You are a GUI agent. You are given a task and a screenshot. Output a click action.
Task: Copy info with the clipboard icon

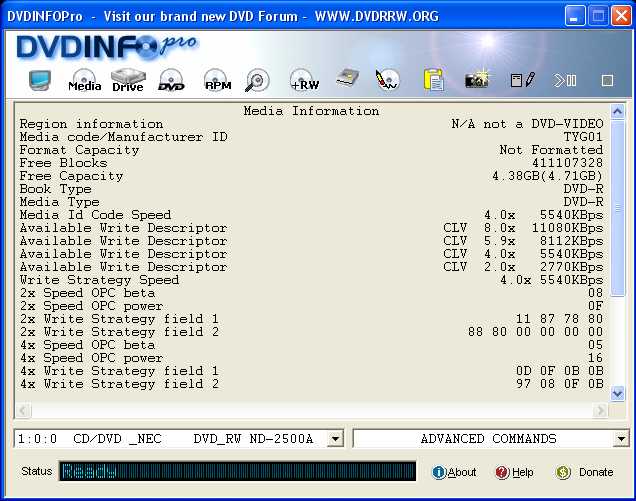(434, 80)
